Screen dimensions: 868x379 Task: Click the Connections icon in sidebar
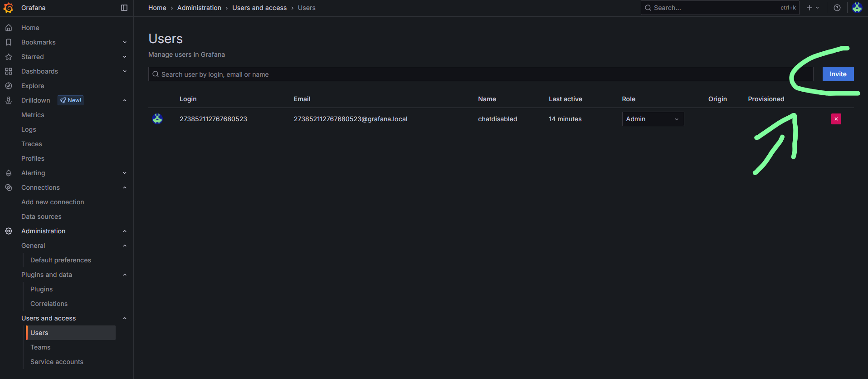pos(9,187)
